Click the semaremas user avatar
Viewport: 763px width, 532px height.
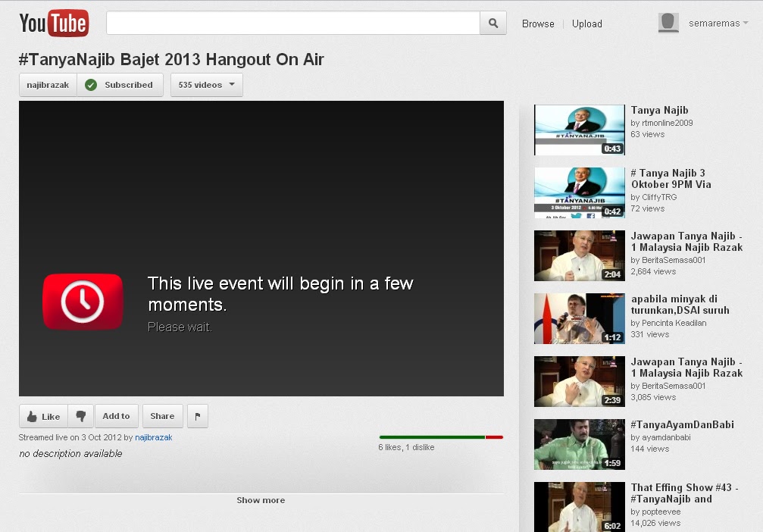pos(668,23)
